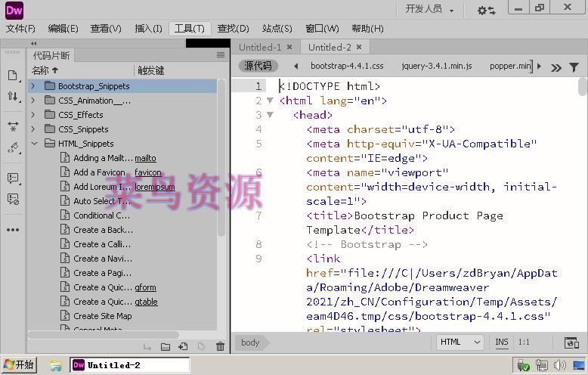Sort by 名称 column header
This screenshot has height=375, width=588.
45,70
